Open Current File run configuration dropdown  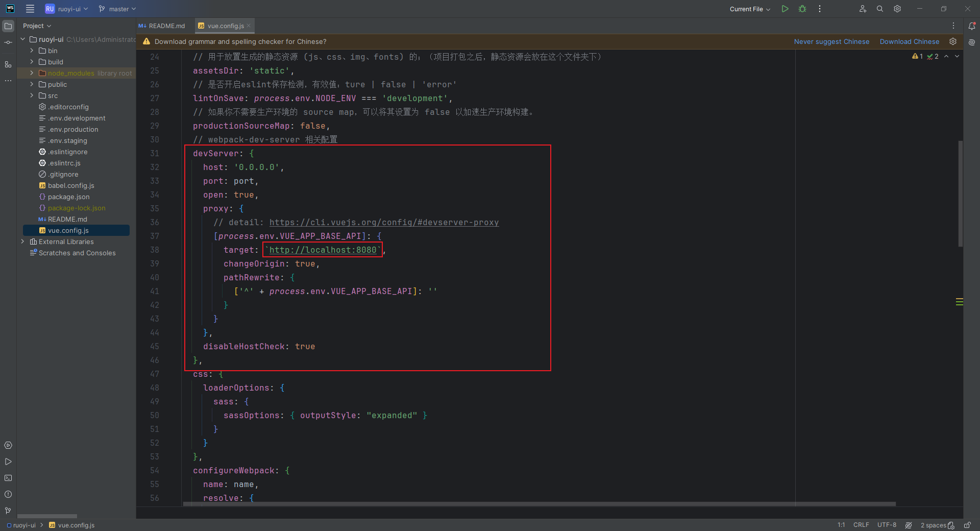750,9
